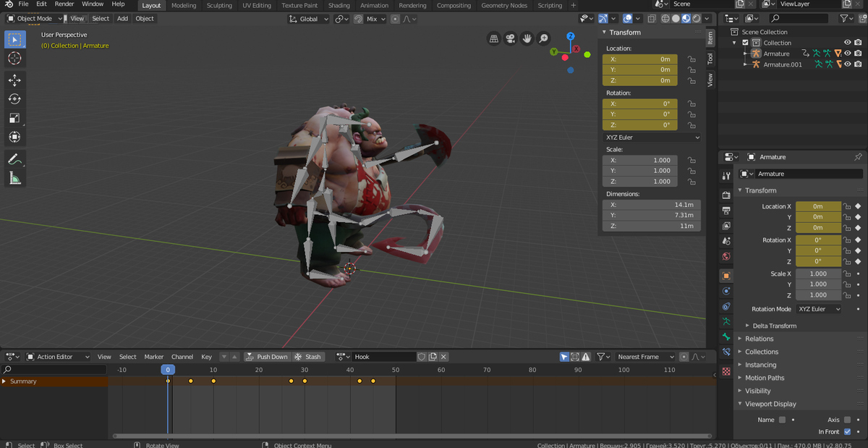Activate the Rotate tool
The image size is (868, 448).
click(14, 99)
